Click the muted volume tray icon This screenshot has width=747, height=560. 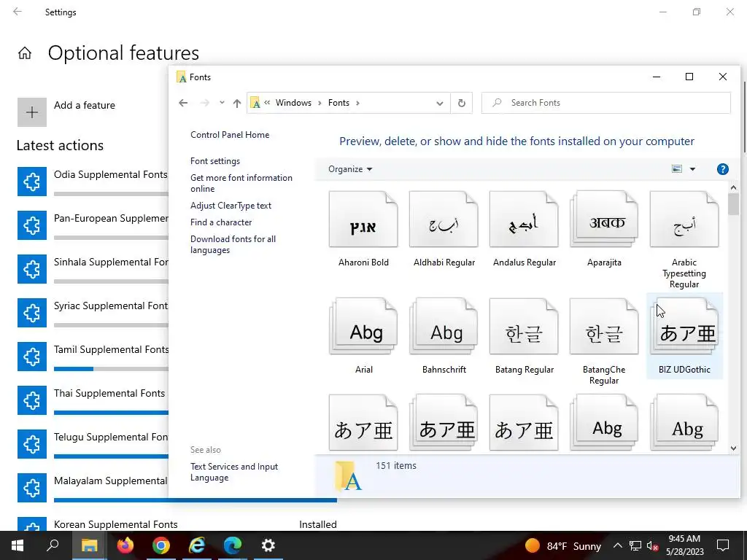click(x=653, y=545)
